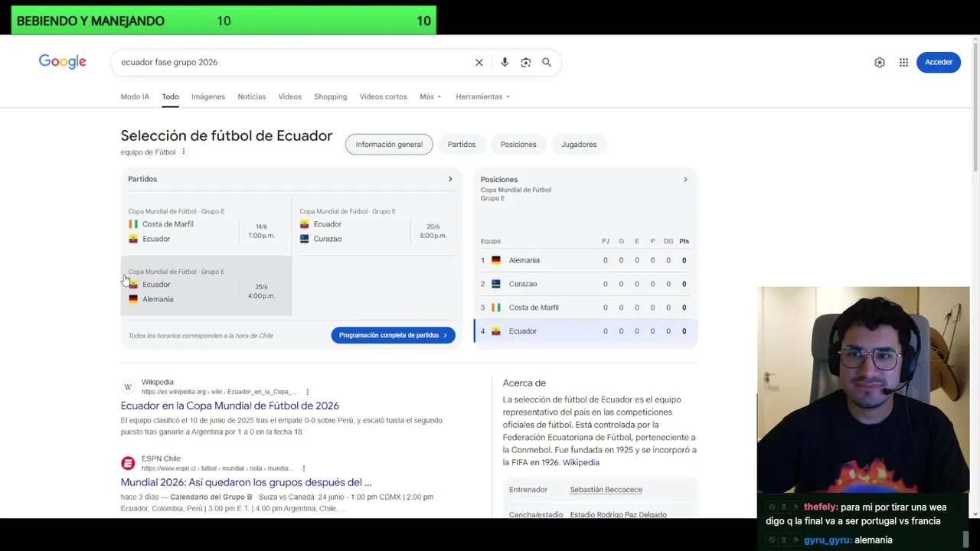Expand Partidos card with arrow
The height and width of the screenshot is (551, 980).
coord(450,179)
